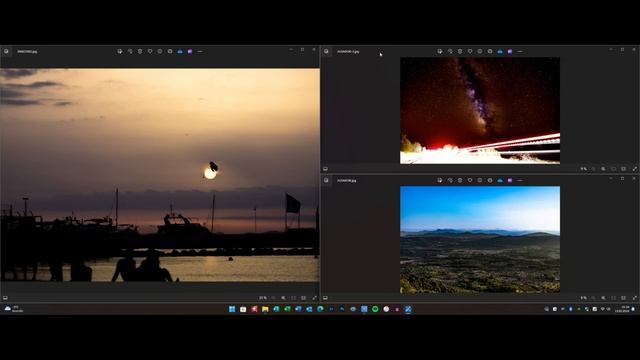The height and width of the screenshot is (360, 640).
Task: Open the weather widget on the taskbar
Action: pyautogui.click(x=13, y=309)
